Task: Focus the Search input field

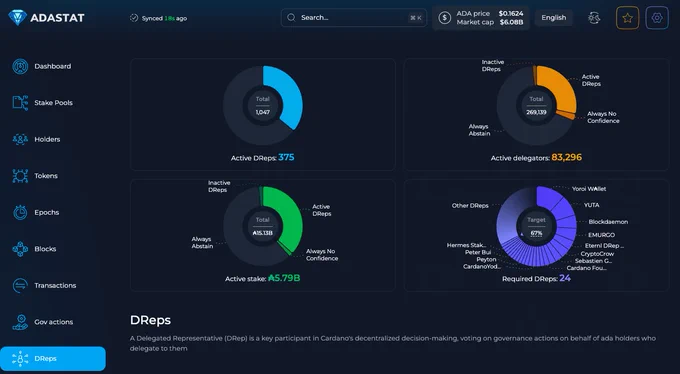Action: [354, 18]
